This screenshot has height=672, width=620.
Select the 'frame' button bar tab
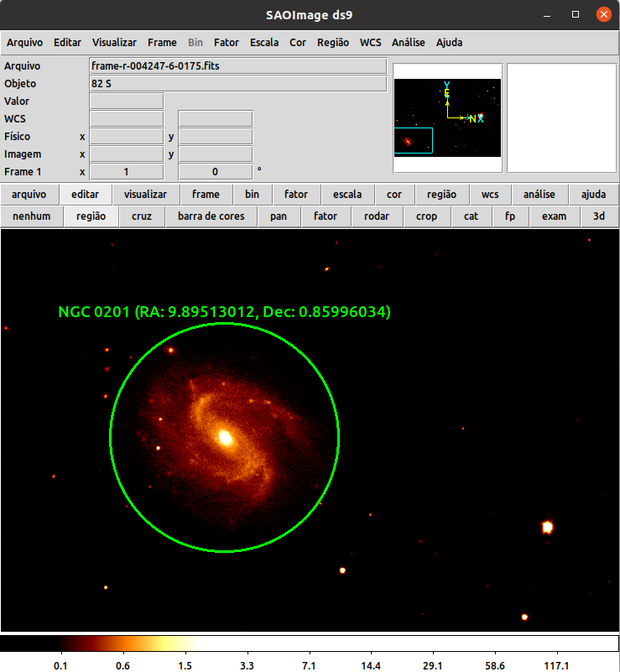(x=206, y=194)
